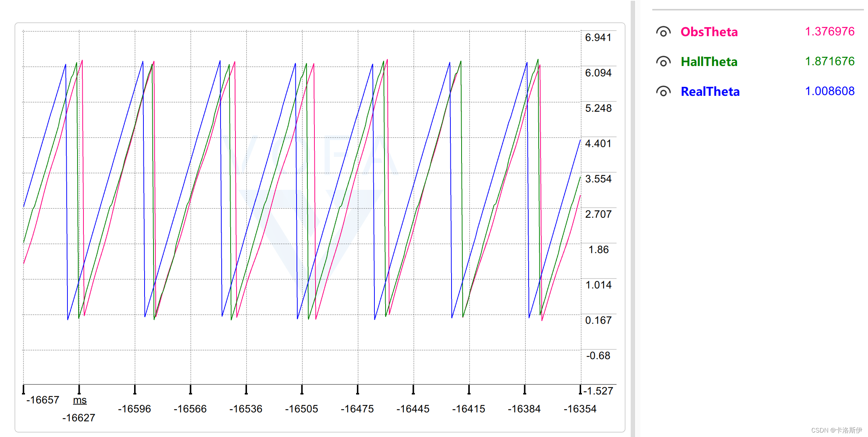Toggle the RealTheta eye icon
The height and width of the screenshot is (437, 868).
663,91
